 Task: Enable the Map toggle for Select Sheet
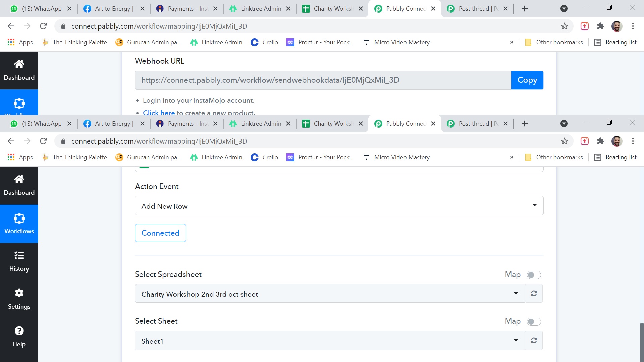coord(534,322)
